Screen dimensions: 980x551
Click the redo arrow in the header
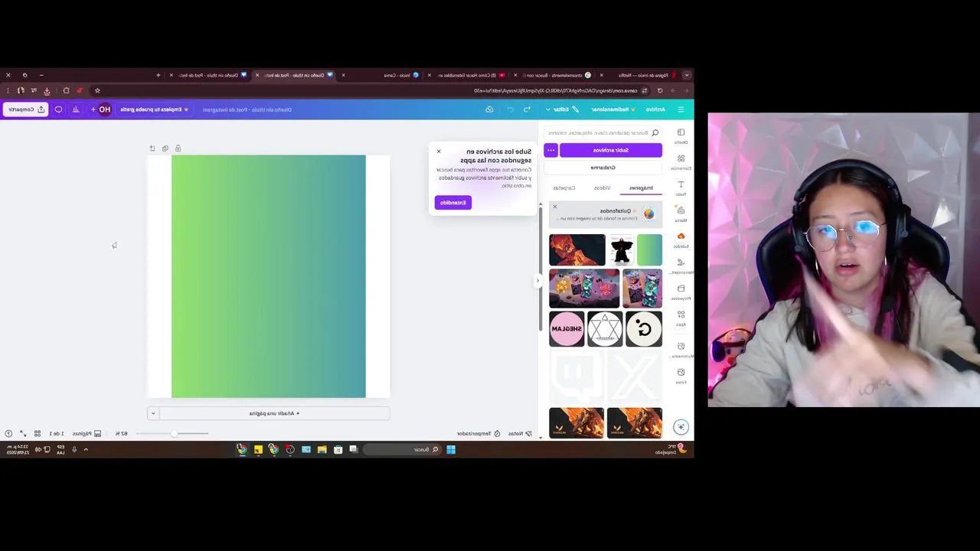[x=510, y=109]
